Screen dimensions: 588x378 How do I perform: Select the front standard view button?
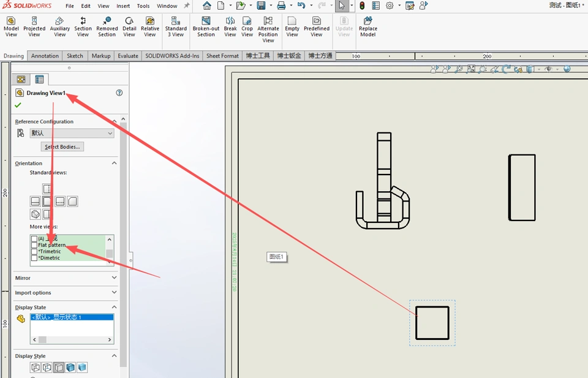[x=47, y=202]
